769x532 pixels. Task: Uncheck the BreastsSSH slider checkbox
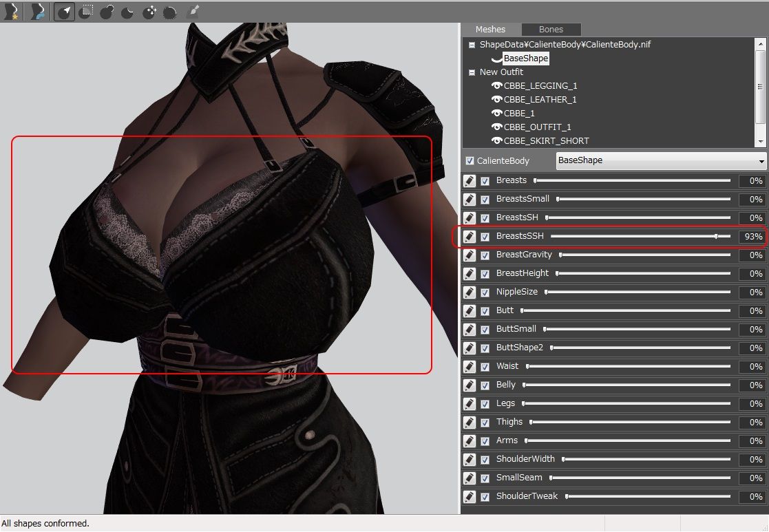point(485,237)
